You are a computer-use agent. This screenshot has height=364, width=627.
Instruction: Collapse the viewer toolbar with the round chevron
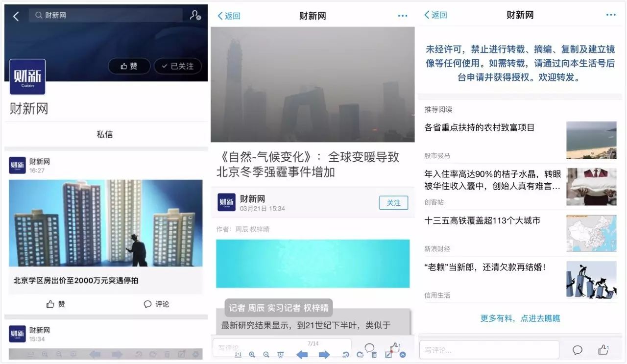pyautogui.click(x=403, y=354)
